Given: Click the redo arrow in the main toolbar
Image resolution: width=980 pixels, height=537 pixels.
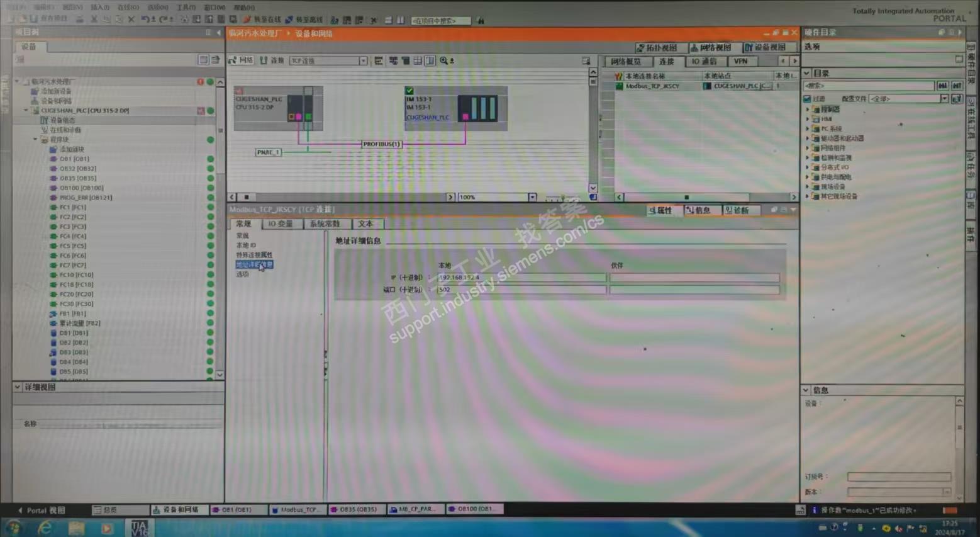Looking at the screenshot, I should click(x=164, y=20).
